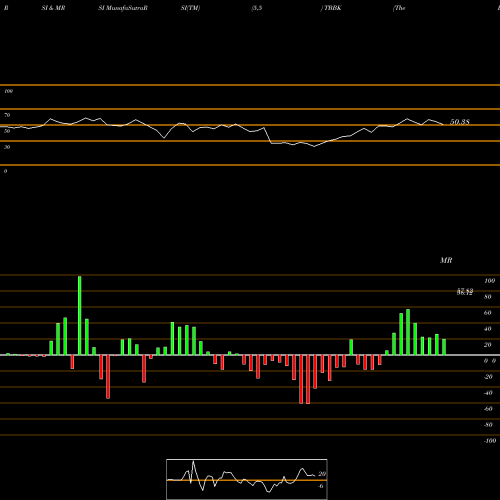The image size is (500, 500).
Task: Click the overlapping MR value readout near 80
Action: 465,292
